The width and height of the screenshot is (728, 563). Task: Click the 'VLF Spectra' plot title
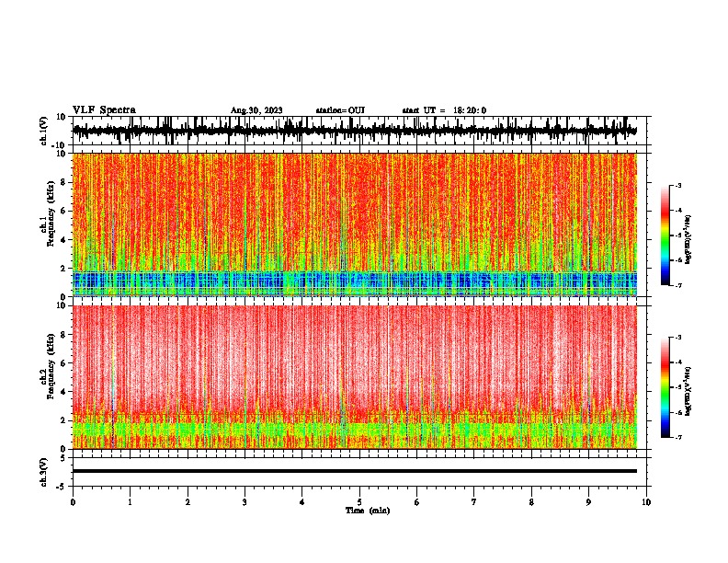[x=105, y=110]
